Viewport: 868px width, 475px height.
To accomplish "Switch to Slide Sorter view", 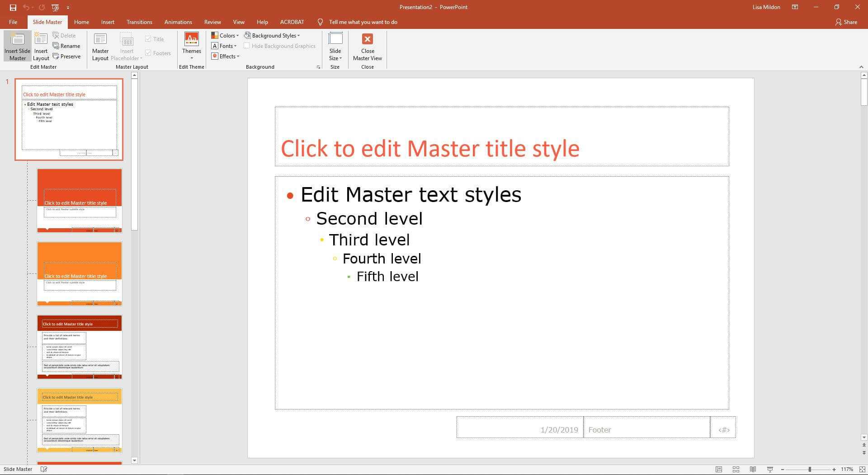I will point(736,469).
